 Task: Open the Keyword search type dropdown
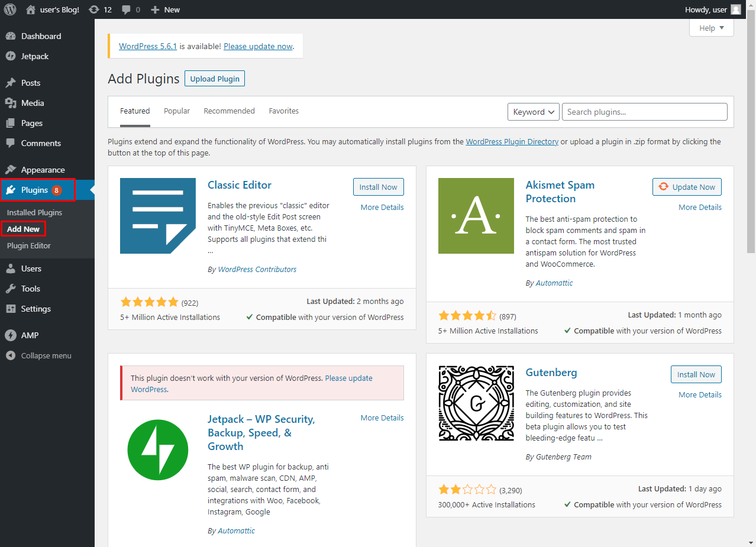tap(534, 112)
